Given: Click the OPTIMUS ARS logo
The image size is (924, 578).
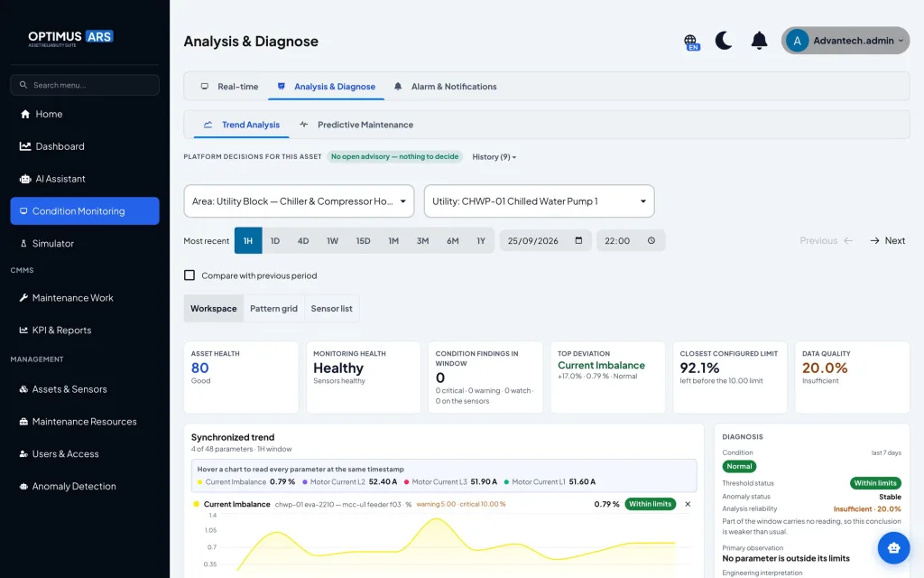Looking at the screenshot, I should click(70, 38).
